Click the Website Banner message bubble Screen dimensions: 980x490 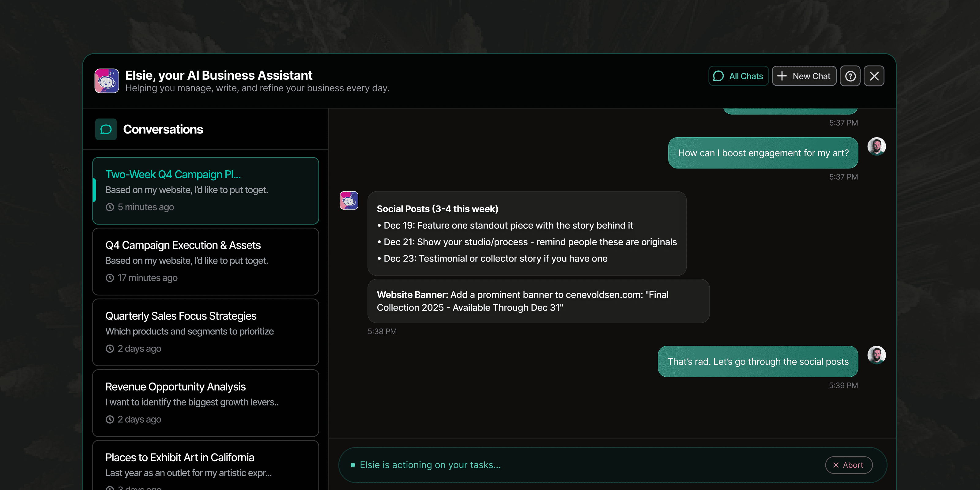(538, 301)
